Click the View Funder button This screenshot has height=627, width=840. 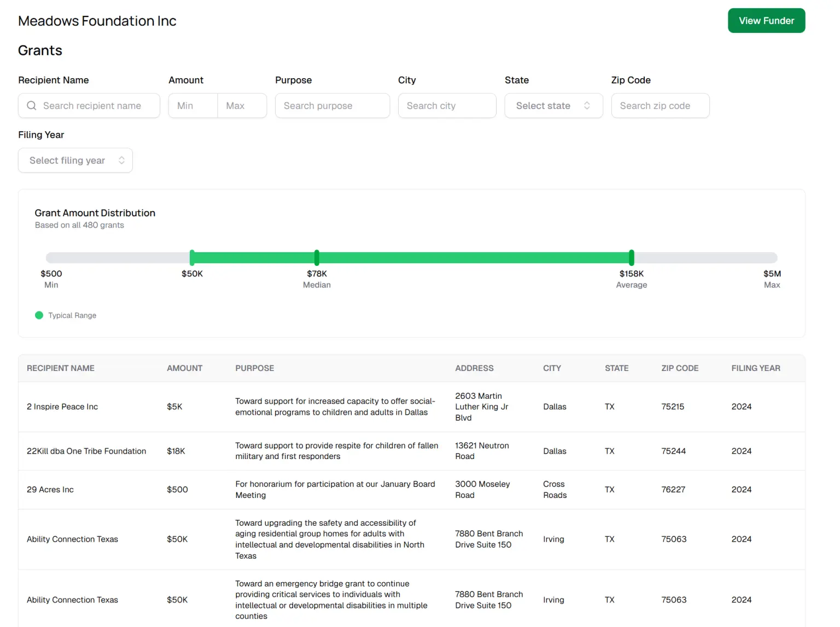[766, 21]
